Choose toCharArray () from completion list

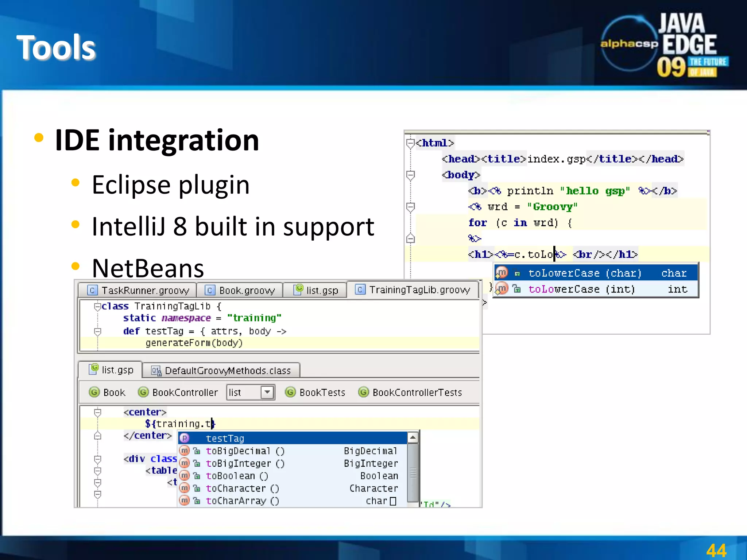(x=293, y=500)
